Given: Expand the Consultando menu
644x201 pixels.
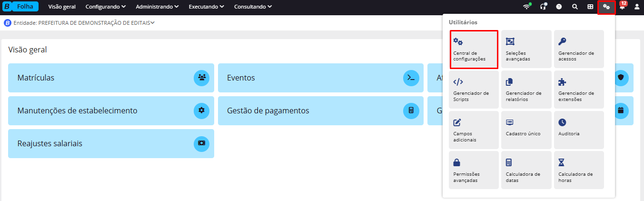Looking at the screenshot, I should (x=253, y=7).
